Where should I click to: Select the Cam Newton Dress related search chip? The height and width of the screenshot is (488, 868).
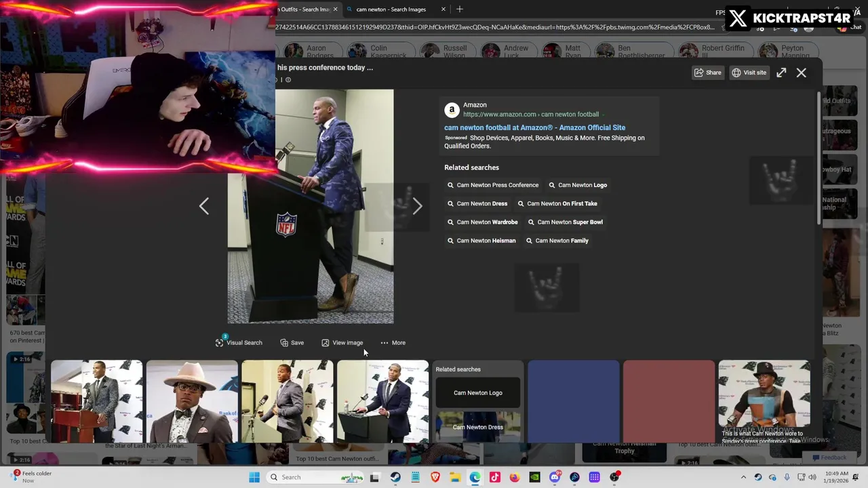click(477, 203)
